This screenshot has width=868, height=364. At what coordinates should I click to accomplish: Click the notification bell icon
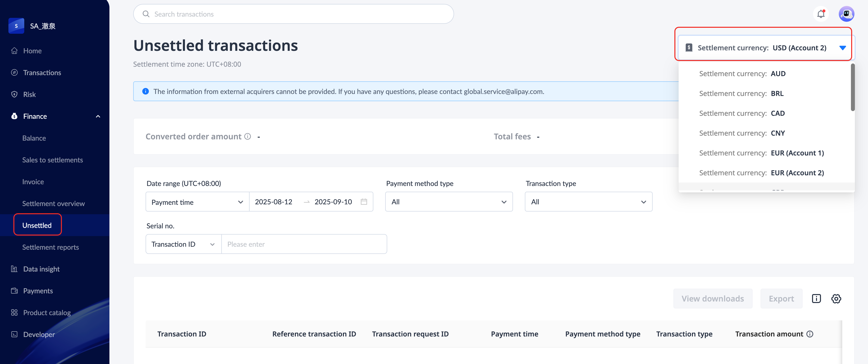[x=821, y=14]
